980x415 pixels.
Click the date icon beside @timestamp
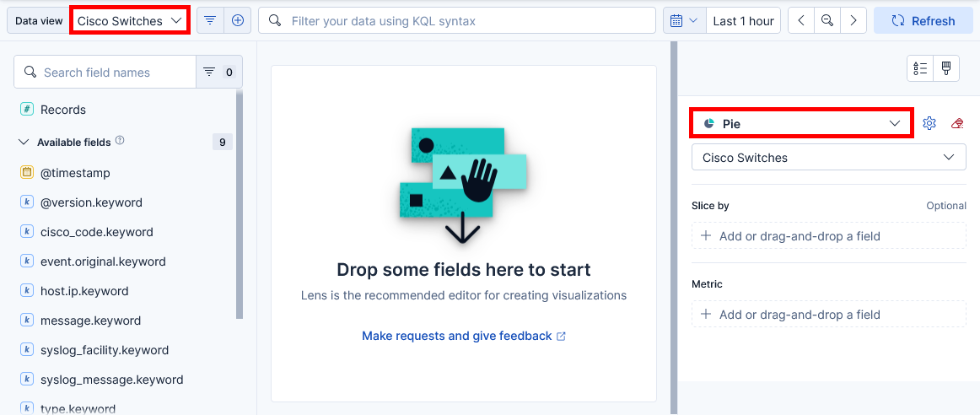pyautogui.click(x=26, y=173)
